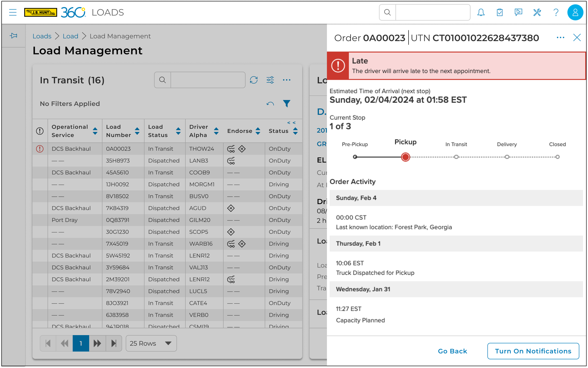The width and height of the screenshot is (588, 368).
Task: Open table column settings sliders icon
Action: pyautogui.click(x=270, y=80)
